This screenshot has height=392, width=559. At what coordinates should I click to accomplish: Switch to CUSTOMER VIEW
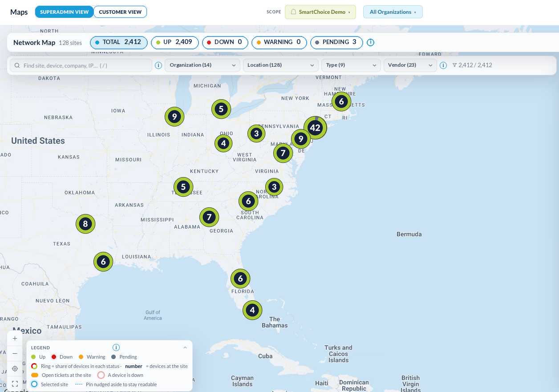pos(120,12)
